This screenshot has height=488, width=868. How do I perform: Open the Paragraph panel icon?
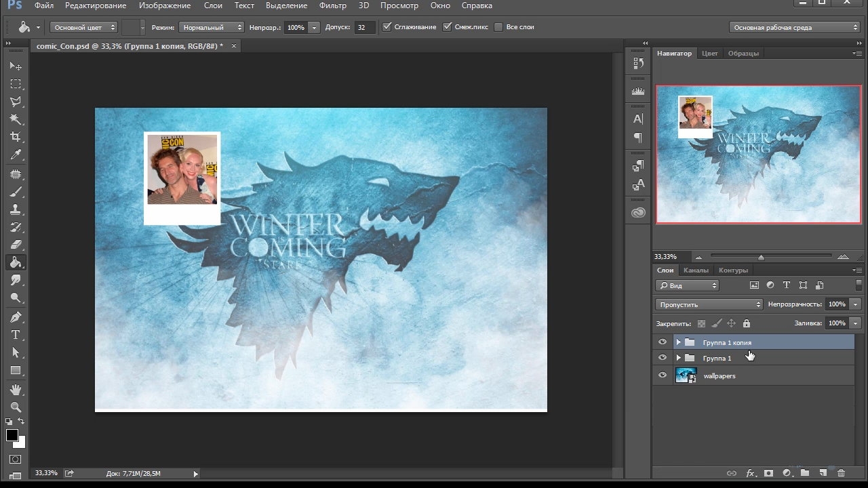click(638, 138)
